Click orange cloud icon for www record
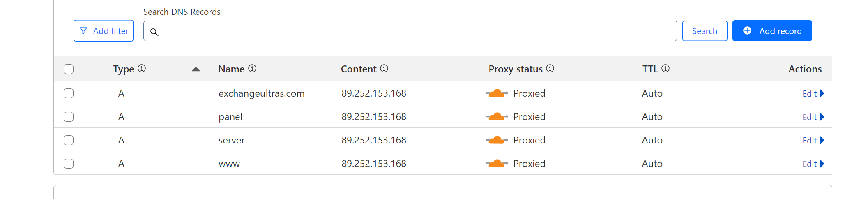Screen dimensions: 868x199 497,164
